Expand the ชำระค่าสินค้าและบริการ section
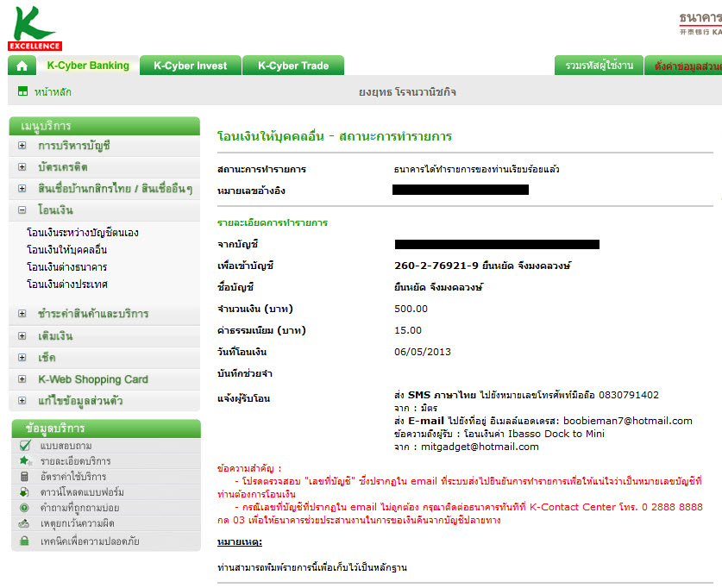This screenshot has height=588, width=722. (22, 314)
